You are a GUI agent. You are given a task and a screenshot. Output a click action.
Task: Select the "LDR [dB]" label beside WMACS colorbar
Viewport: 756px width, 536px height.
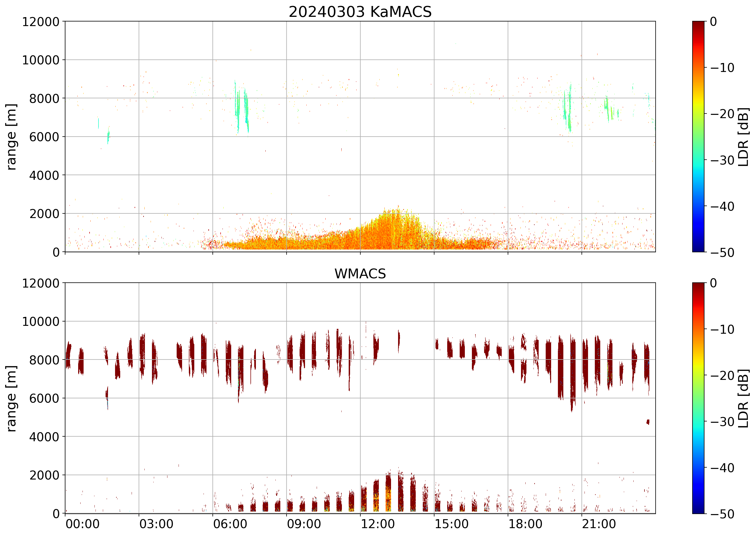pyautogui.click(x=744, y=398)
